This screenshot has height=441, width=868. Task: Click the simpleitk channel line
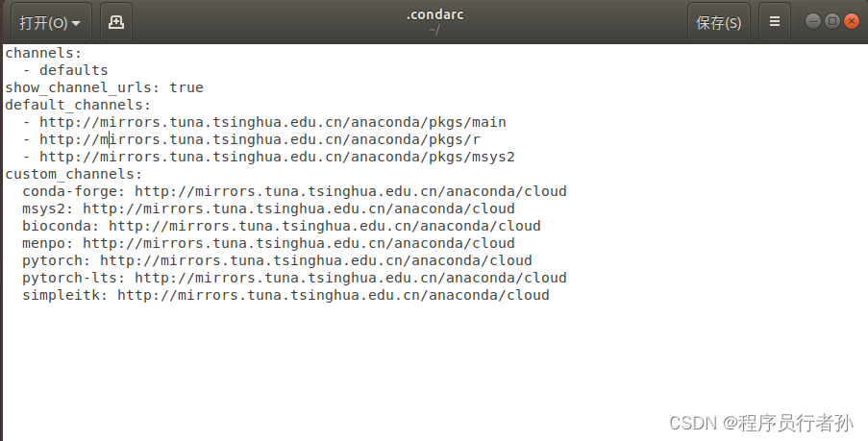point(285,295)
